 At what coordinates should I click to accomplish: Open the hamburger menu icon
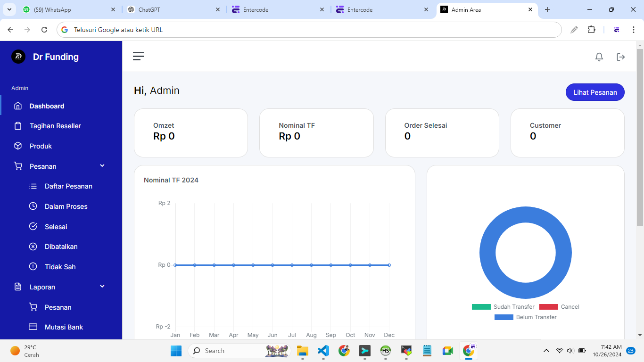coord(139,57)
